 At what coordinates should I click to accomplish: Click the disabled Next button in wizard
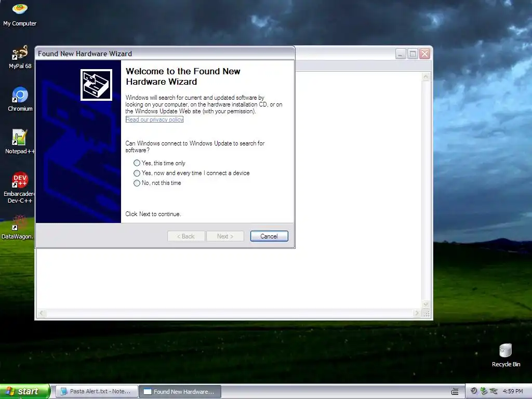pyautogui.click(x=225, y=236)
